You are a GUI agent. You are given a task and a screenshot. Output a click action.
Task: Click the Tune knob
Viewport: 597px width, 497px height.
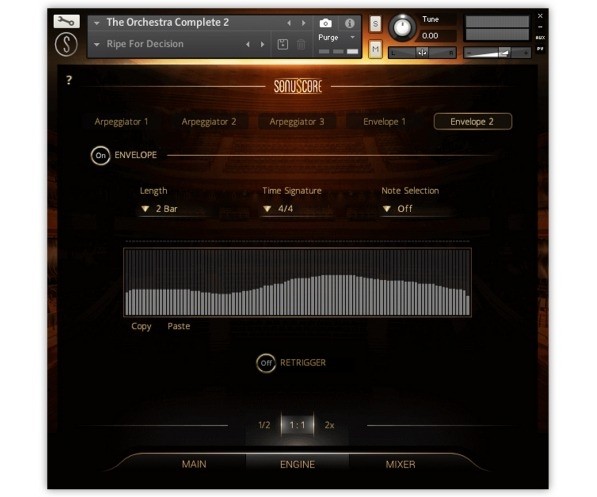pyautogui.click(x=402, y=27)
